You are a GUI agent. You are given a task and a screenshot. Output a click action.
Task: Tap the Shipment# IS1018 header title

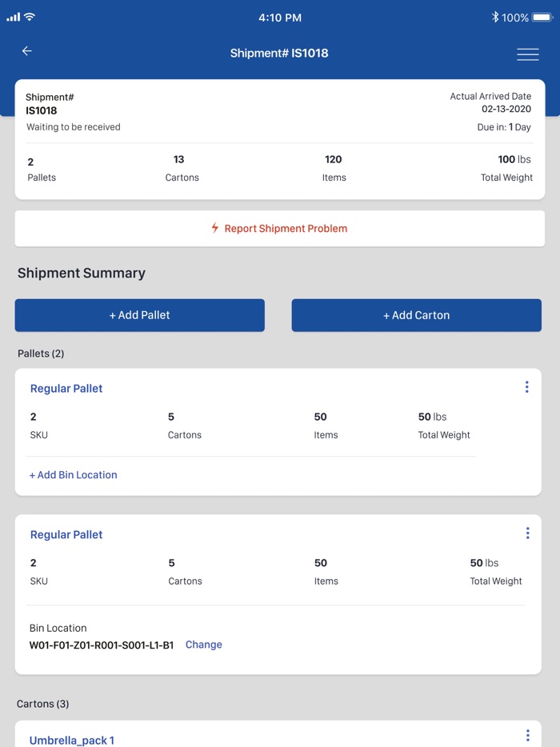279,54
